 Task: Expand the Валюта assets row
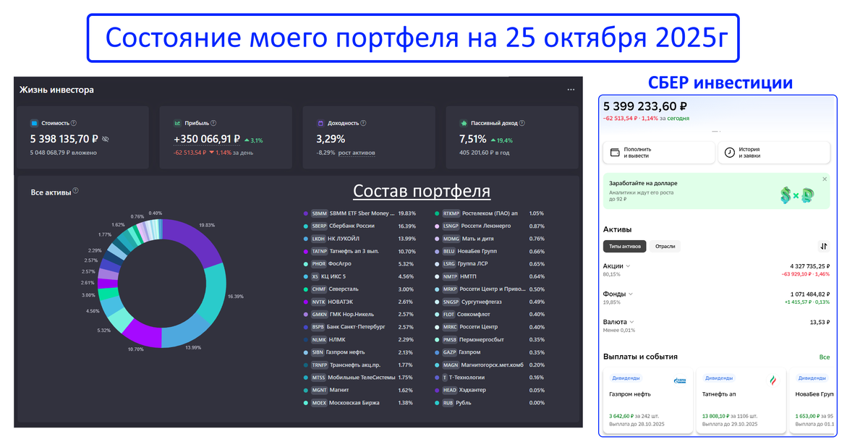coord(631,321)
